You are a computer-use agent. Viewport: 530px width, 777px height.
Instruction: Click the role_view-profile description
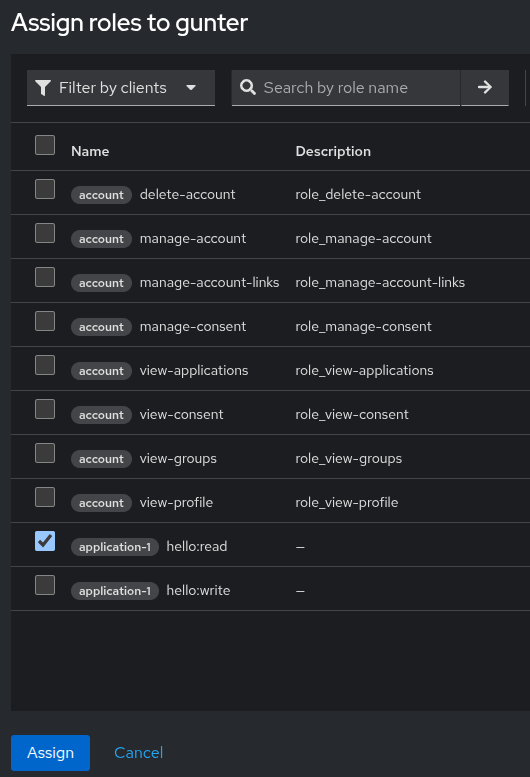click(x=347, y=502)
